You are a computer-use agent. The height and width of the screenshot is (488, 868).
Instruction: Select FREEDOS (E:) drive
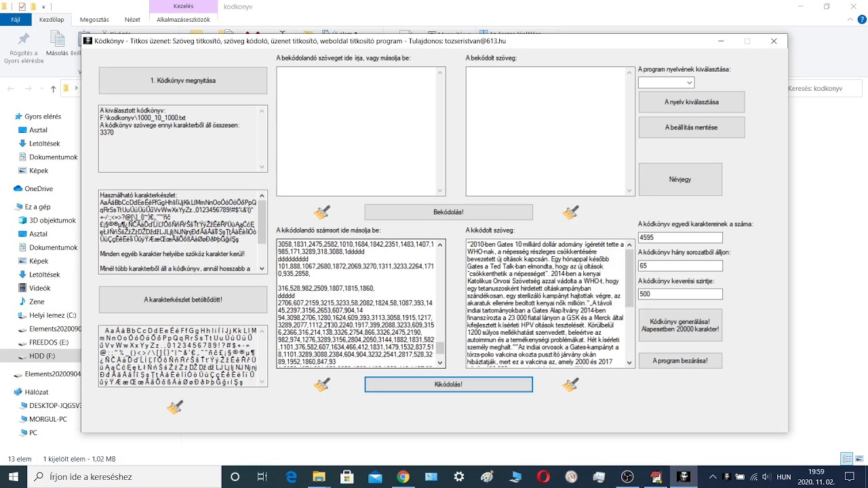pyautogui.click(x=49, y=342)
